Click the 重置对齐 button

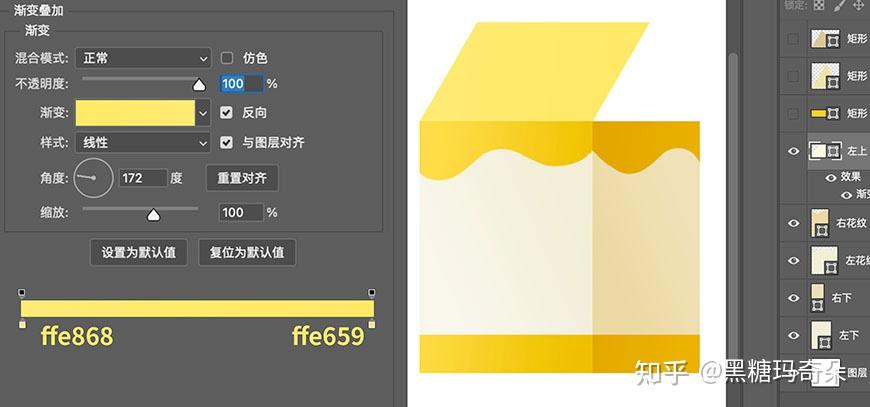pos(242,178)
